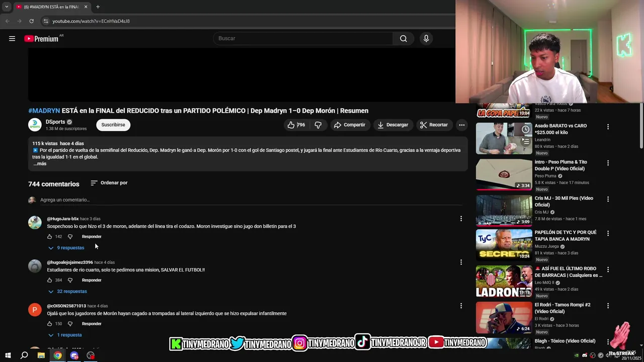The height and width of the screenshot is (362, 644).
Task: Dislike hugoalejojaimez3396's comment
Action: [70, 281]
